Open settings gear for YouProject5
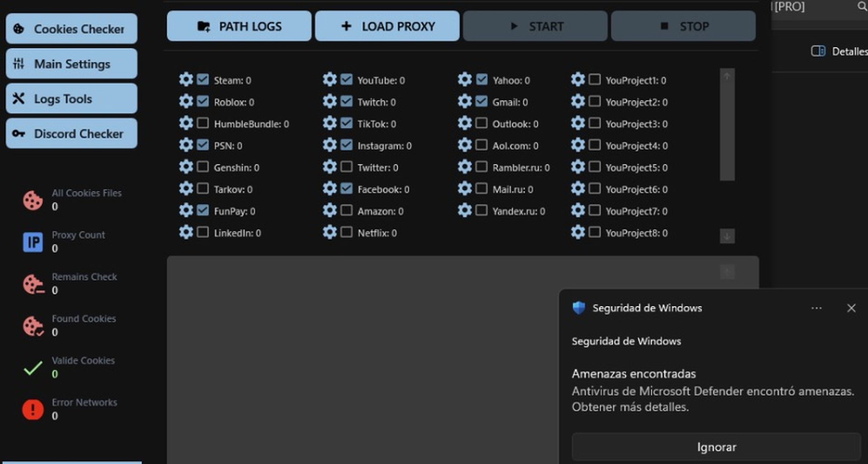The width and height of the screenshot is (868, 464). click(578, 167)
